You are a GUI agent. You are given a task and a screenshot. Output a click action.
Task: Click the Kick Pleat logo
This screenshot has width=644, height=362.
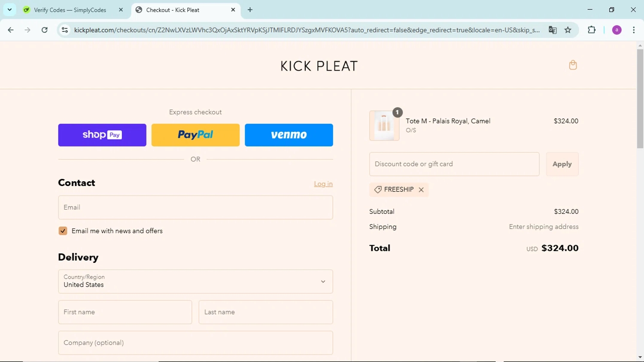pyautogui.click(x=319, y=66)
